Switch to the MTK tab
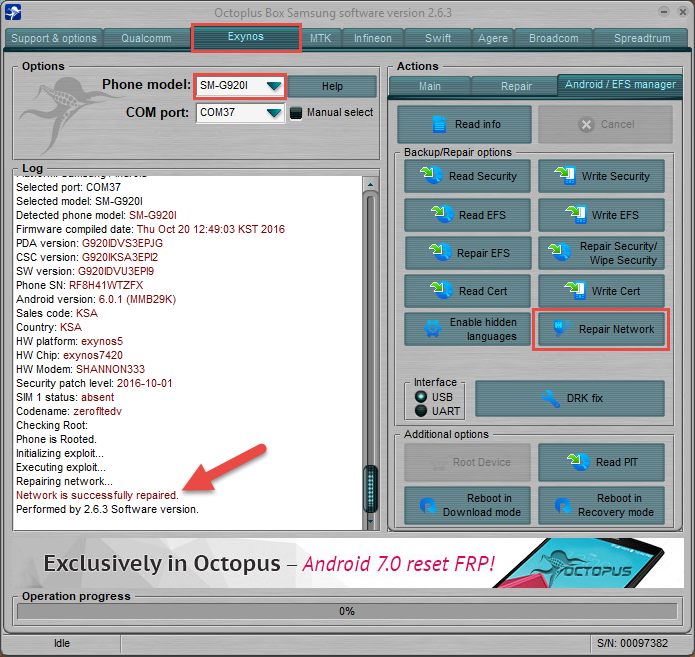695x657 pixels. click(320, 38)
